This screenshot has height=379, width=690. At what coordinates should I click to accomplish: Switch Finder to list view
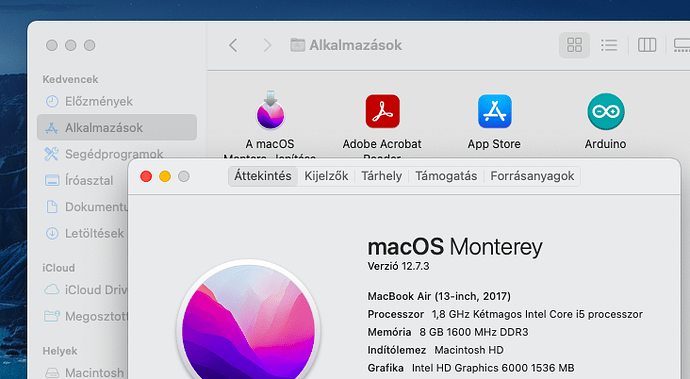click(x=609, y=45)
